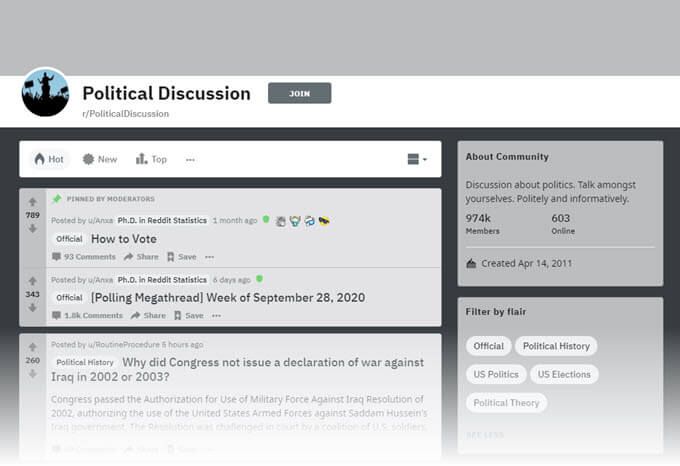Save the Polling Megathread post
Viewport: 680px width, 466px height.
[x=189, y=315]
